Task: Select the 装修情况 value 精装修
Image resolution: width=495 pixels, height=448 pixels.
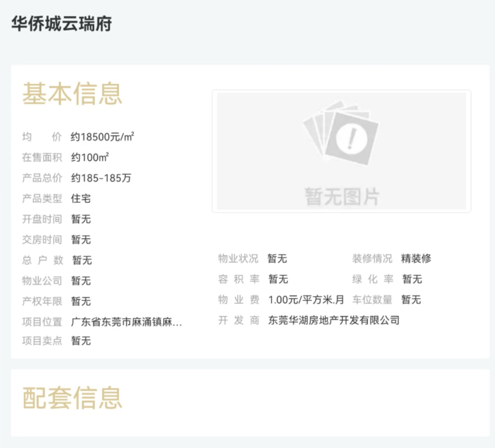Action: (x=416, y=258)
